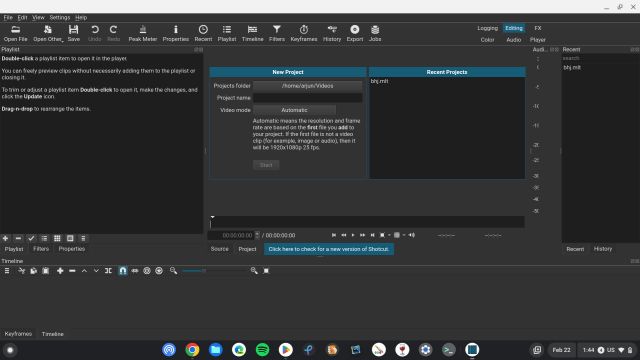Click the player fast forward button
This screenshot has width=640, height=360.
[362, 235]
